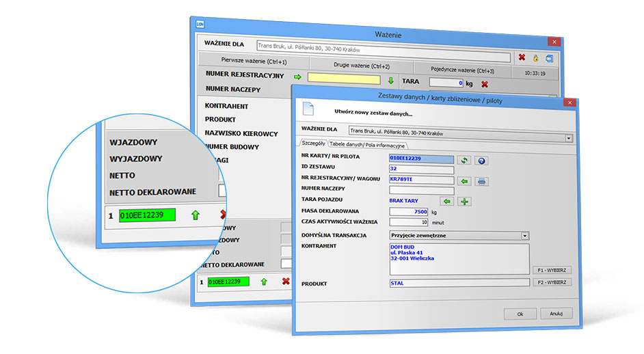Viewport: 644px width, 354px height.
Task: Click the refresh icon beside NR KARTY field
Action: 464,161
